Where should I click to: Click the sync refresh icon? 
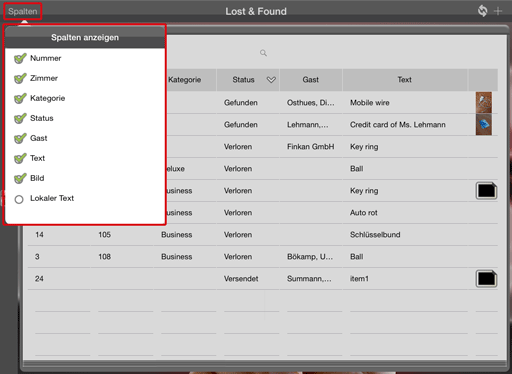pyautogui.click(x=482, y=11)
